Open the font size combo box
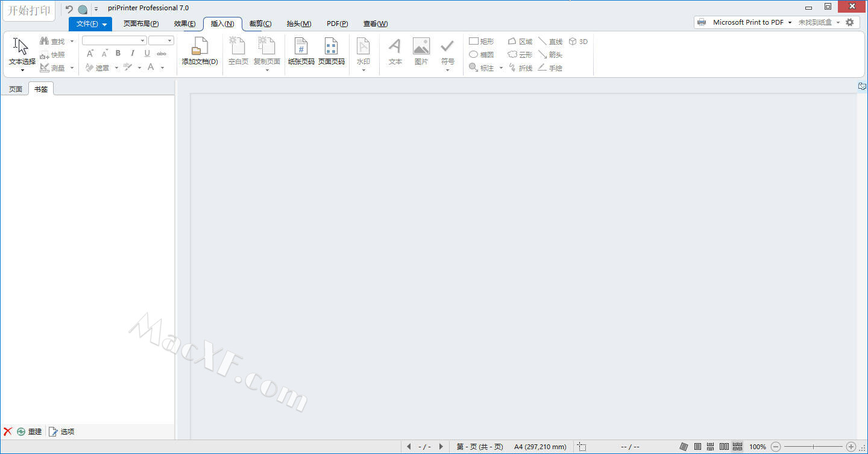868x454 pixels. click(161, 40)
